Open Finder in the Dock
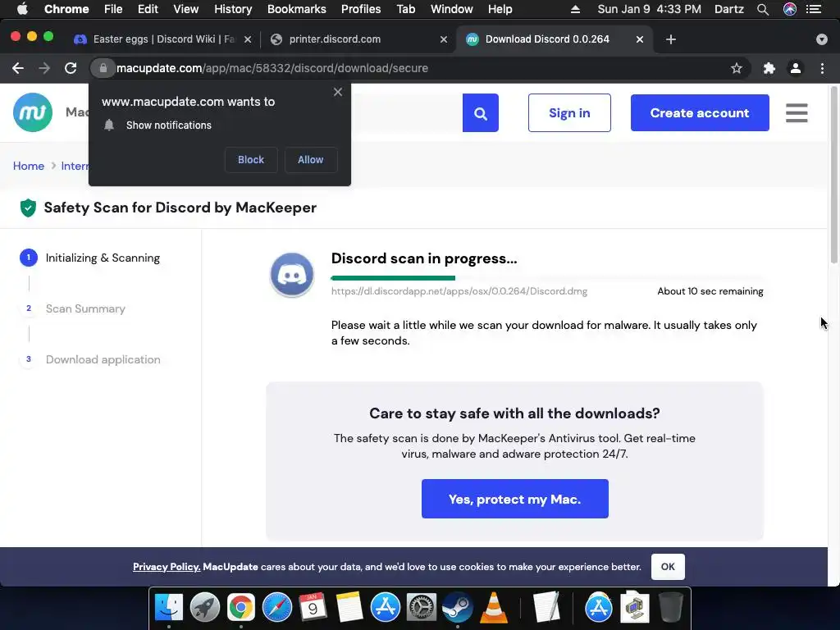This screenshot has width=840, height=630. pyautogui.click(x=169, y=608)
